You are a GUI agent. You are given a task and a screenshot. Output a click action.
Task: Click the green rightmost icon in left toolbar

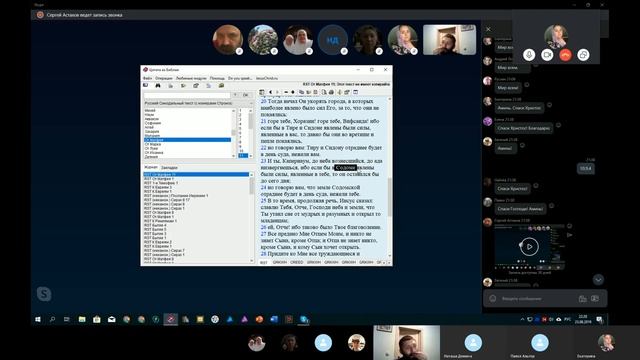(x=221, y=86)
